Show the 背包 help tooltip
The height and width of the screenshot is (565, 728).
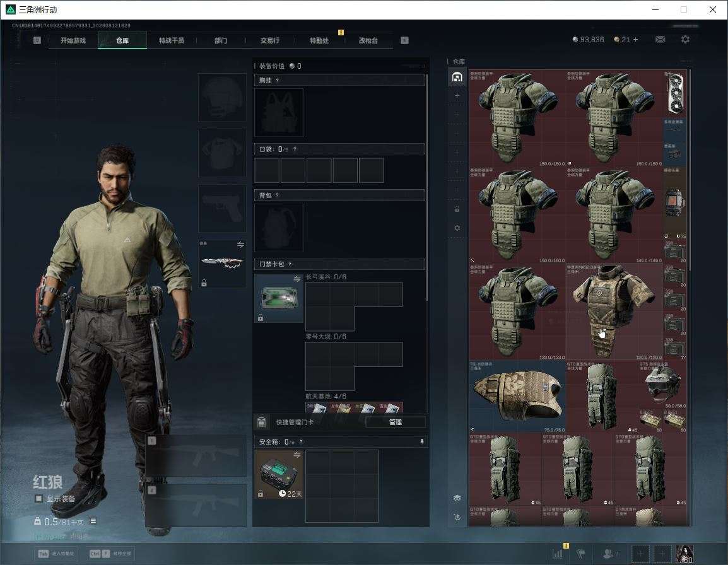tap(277, 195)
